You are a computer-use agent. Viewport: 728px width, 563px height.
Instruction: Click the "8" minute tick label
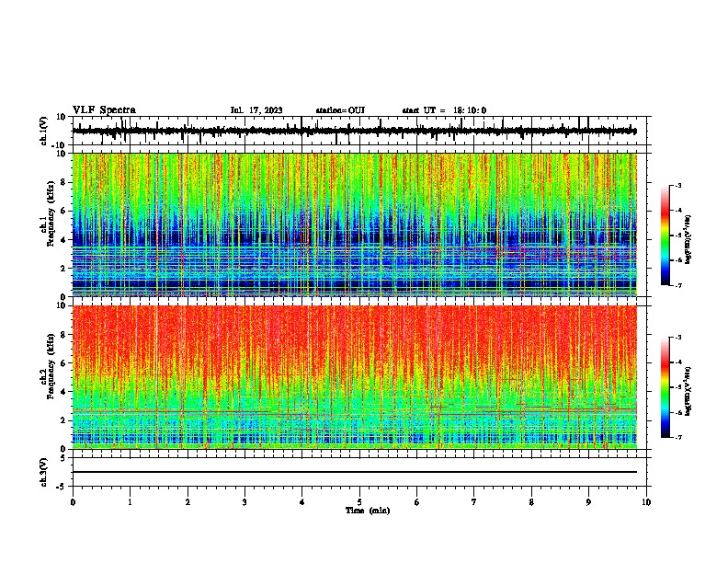pyautogui.click(x=531, y=502)
